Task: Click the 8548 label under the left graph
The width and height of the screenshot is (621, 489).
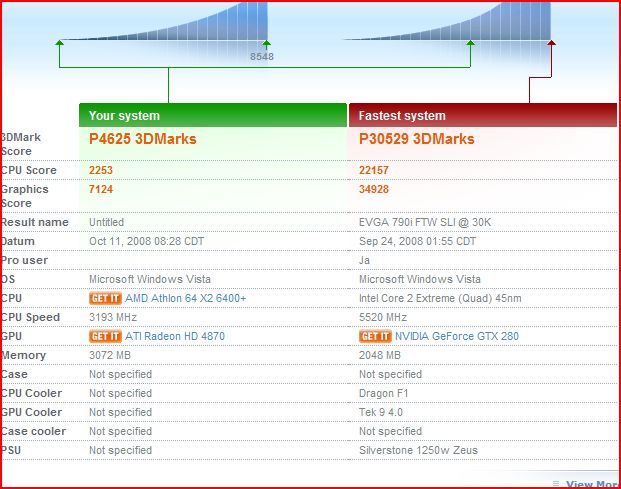Action: tap(262, 57)
